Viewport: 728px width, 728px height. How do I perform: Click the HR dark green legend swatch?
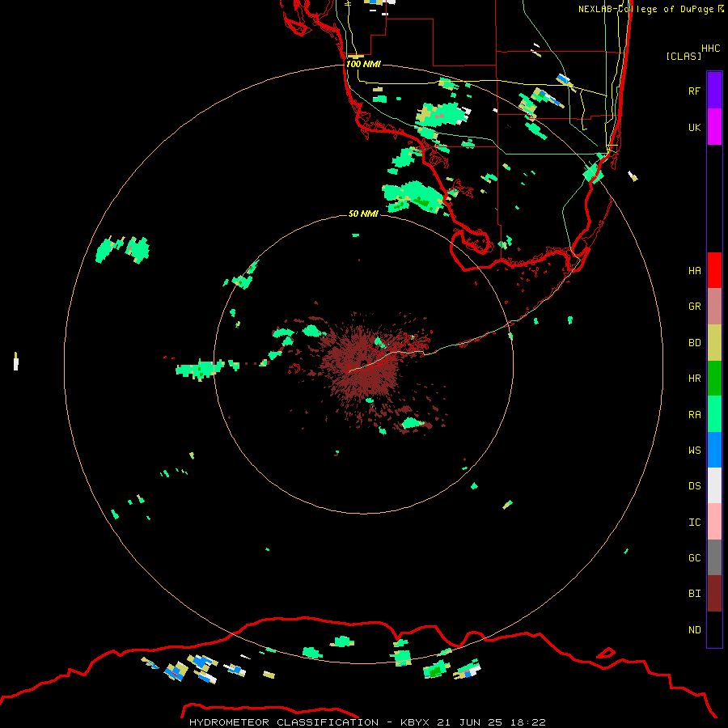click(714, 379)
